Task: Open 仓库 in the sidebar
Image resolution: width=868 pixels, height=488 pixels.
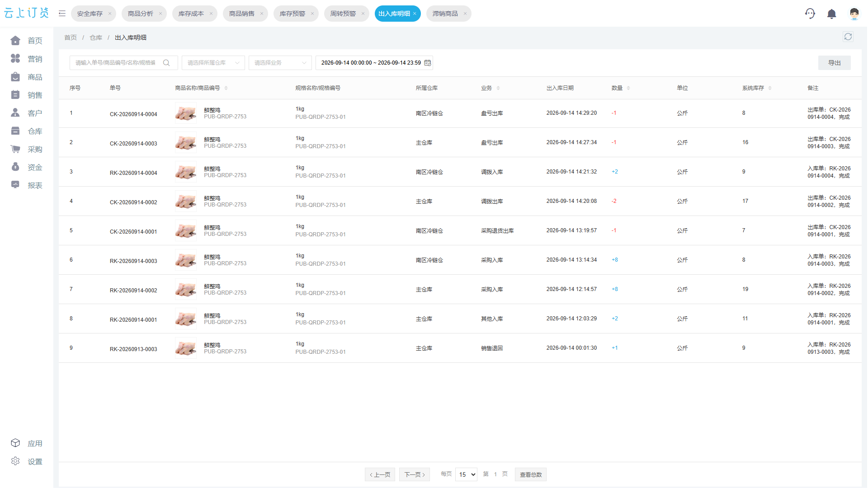Action: click(x=27, y=131)
